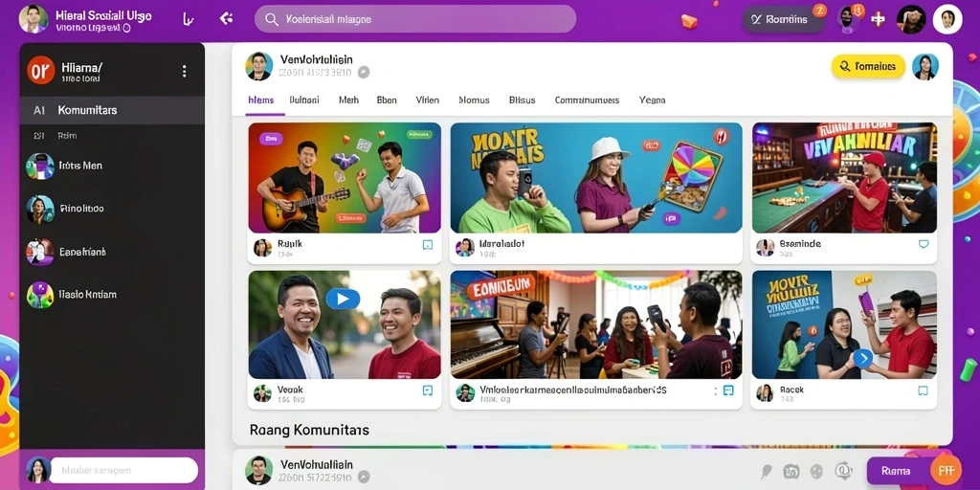The image size is (980, 490).
Task: Click the red badge on the color wheel thumbnail
Action: click(722, 136)
